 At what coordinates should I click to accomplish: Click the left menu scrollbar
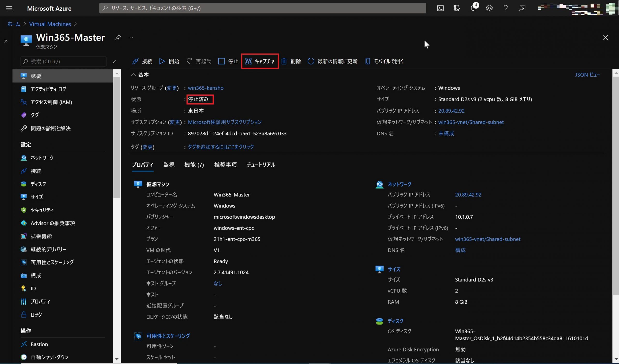[117, 137]
